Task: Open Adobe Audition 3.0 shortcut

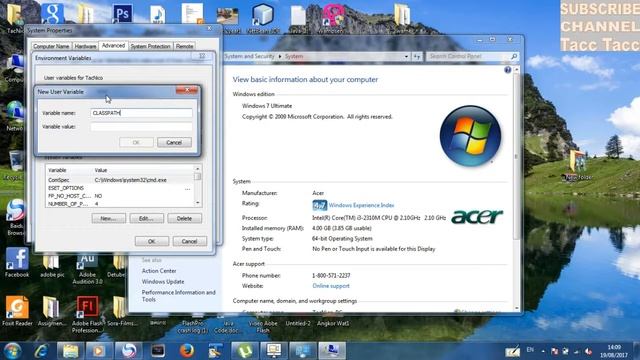Action: coord(87,269)
